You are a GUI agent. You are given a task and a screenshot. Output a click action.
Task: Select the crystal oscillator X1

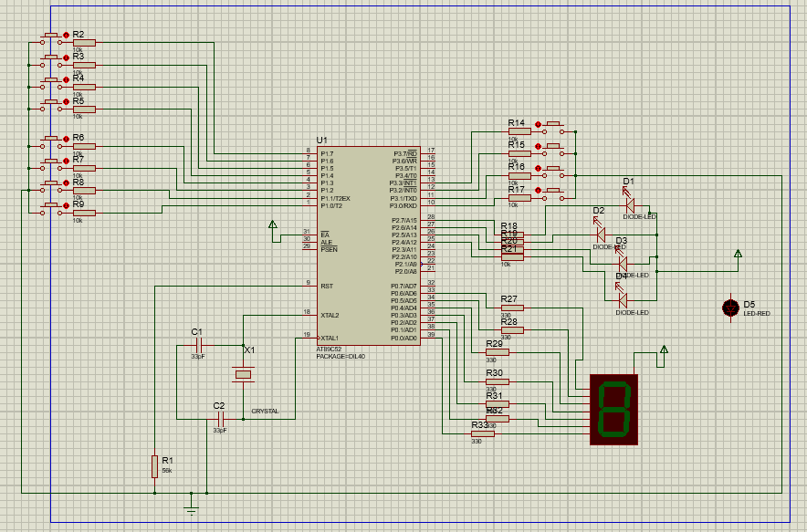tap(243, 374)
